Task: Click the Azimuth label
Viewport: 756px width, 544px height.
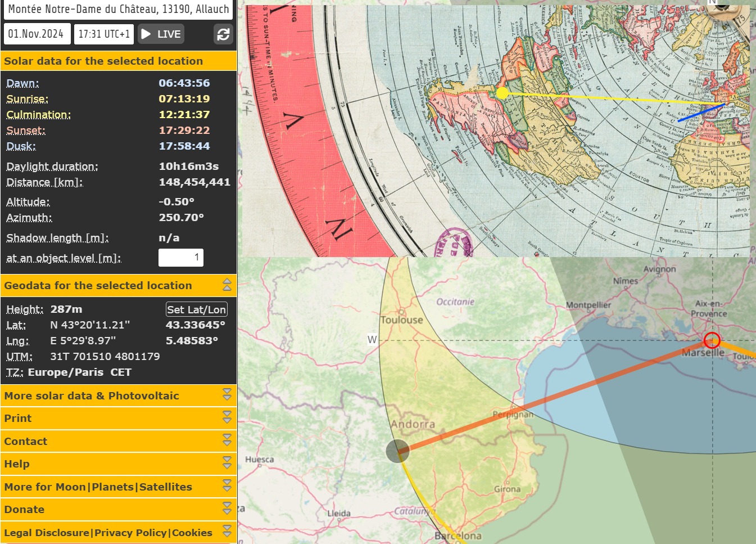Action: 29,218
